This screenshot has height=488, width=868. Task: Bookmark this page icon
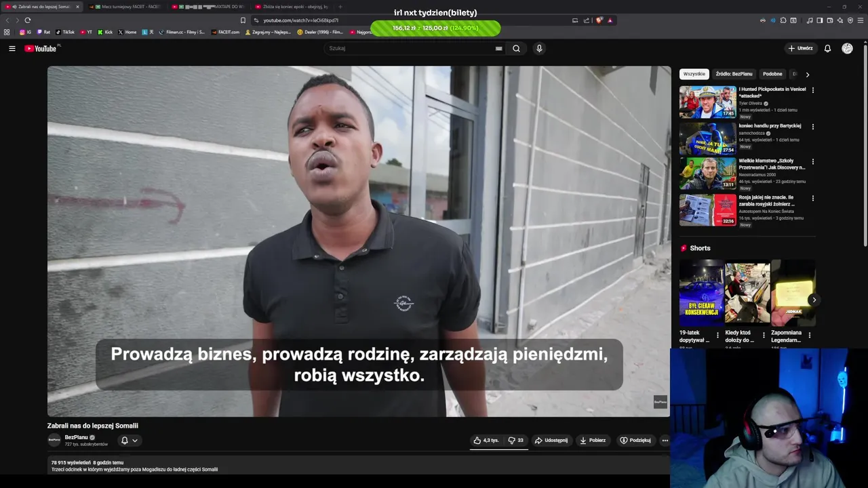click(x=243, y=20)
